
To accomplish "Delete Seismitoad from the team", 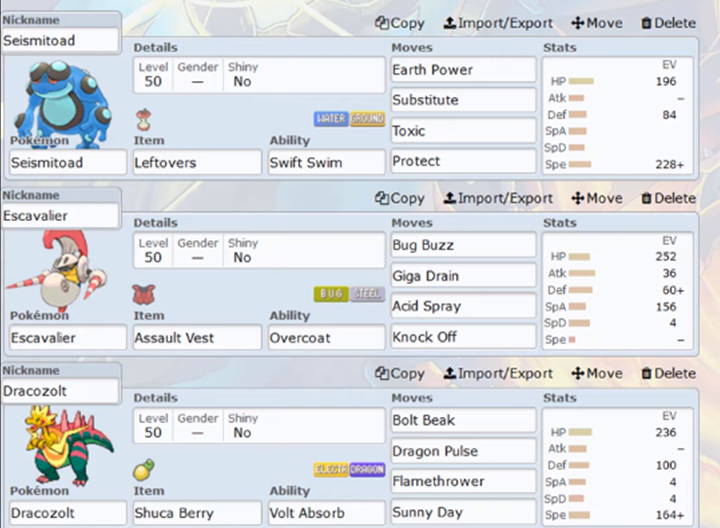I will [x=668, y=23].
